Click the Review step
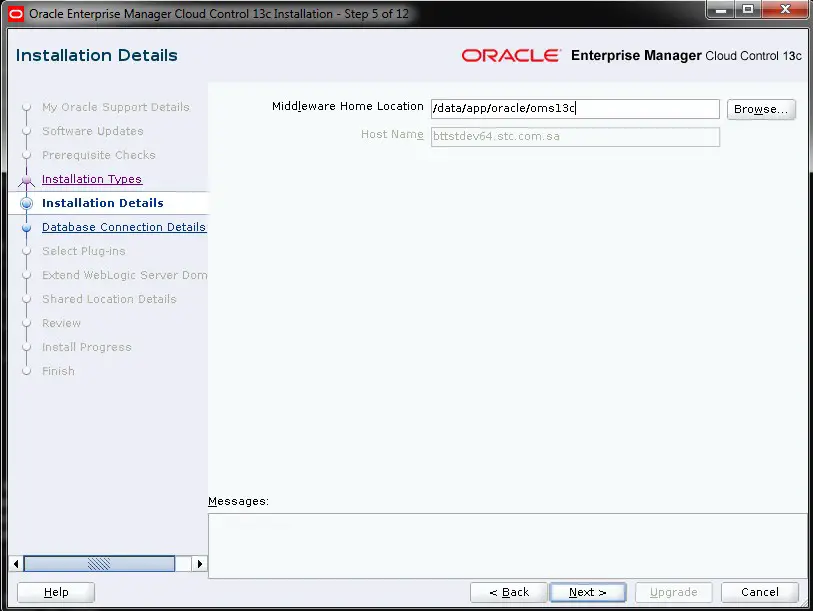Viewport: 813px width, 611px height. point(61,323)
